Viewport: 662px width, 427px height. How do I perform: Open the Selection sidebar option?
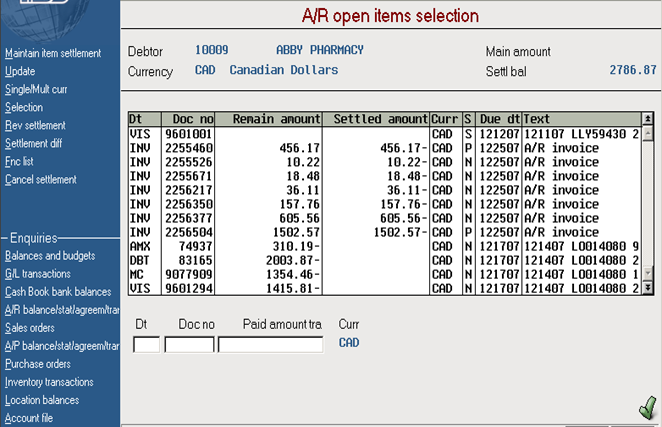pyautogui.click(x=24, y=107)
